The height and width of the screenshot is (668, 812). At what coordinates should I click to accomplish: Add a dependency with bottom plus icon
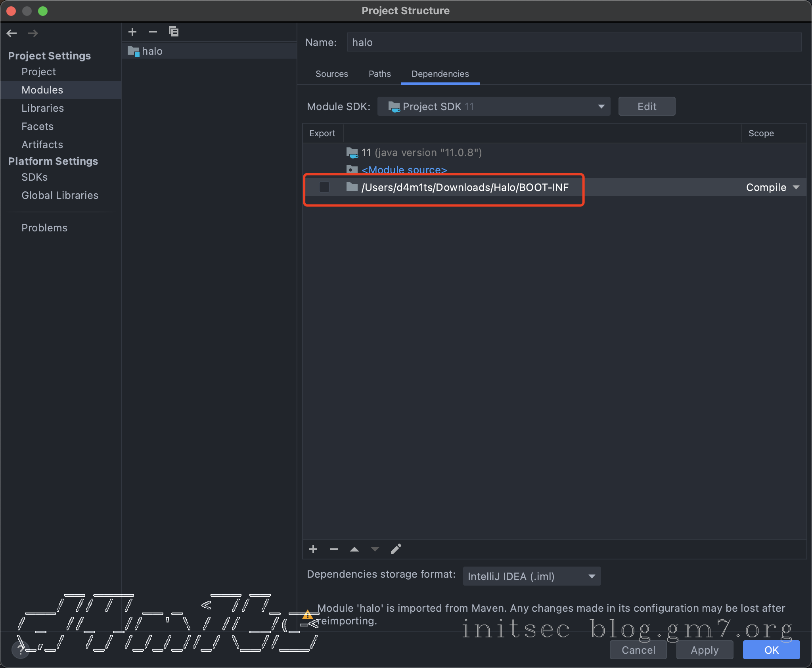click(x=313, y=549)
